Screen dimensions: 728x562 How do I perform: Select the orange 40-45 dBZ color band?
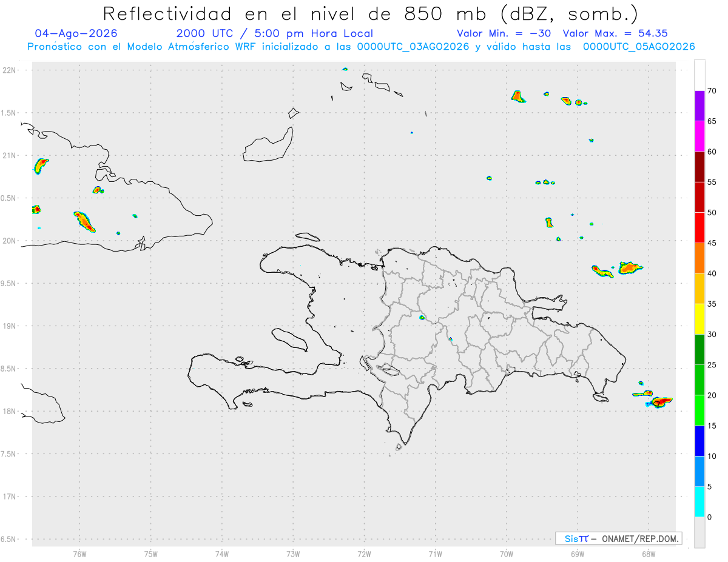[x=699, y=258]
